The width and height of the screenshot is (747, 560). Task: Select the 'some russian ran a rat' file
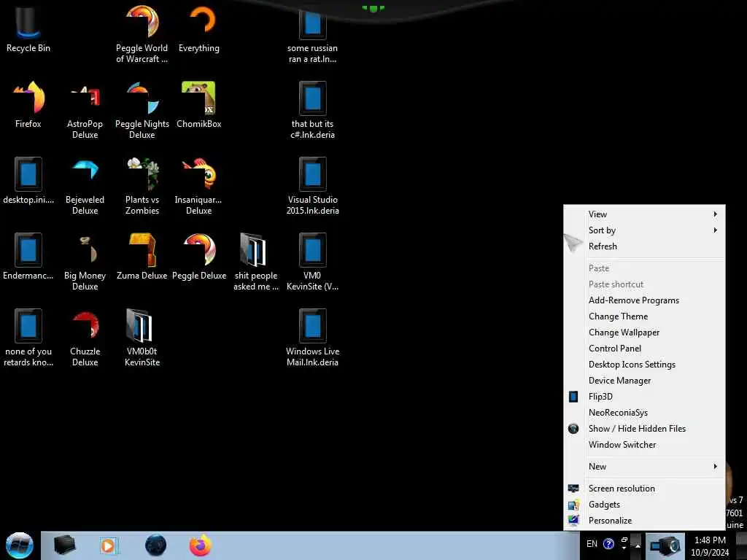[x=312, y=37]
